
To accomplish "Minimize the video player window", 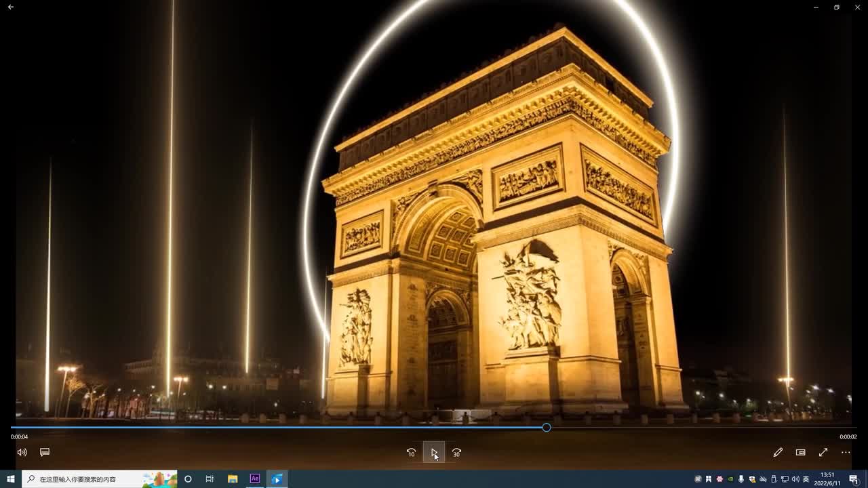I will tap(816, 7).
